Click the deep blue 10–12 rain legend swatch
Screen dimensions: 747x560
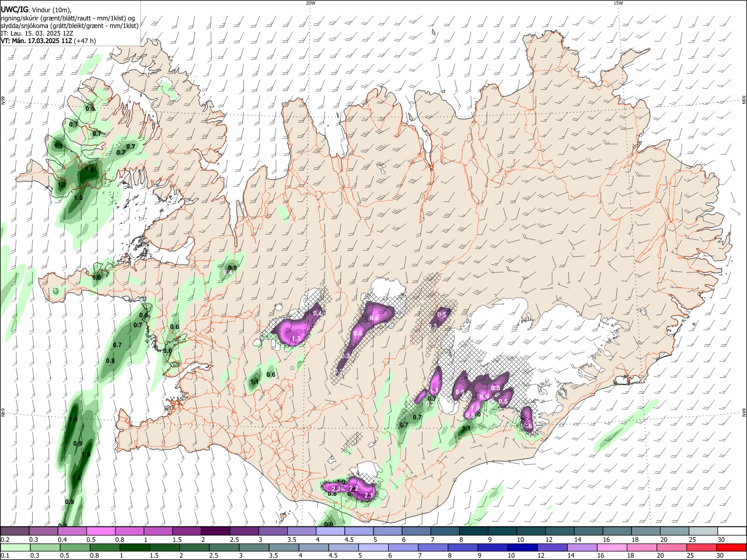pyautogui.click(x=523, y=547)
